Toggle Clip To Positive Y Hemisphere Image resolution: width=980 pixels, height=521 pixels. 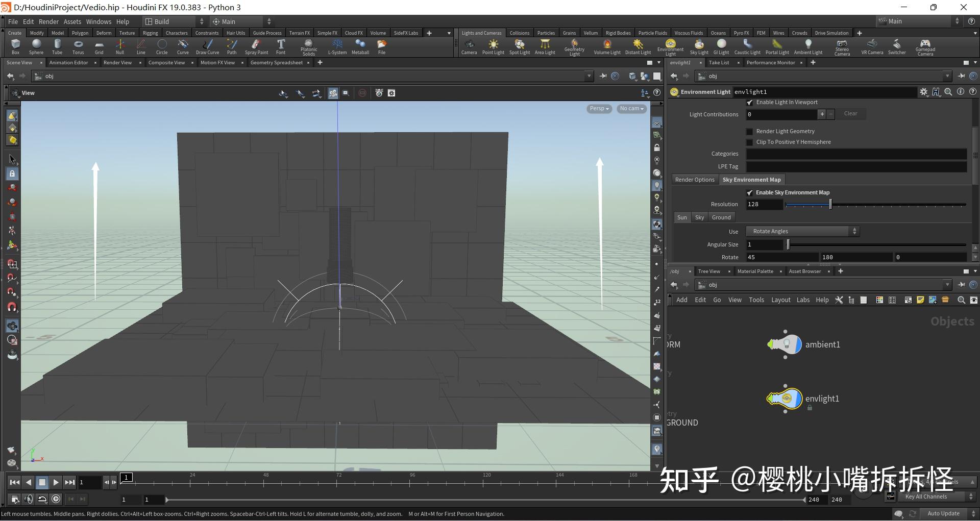tap(750, 142)
